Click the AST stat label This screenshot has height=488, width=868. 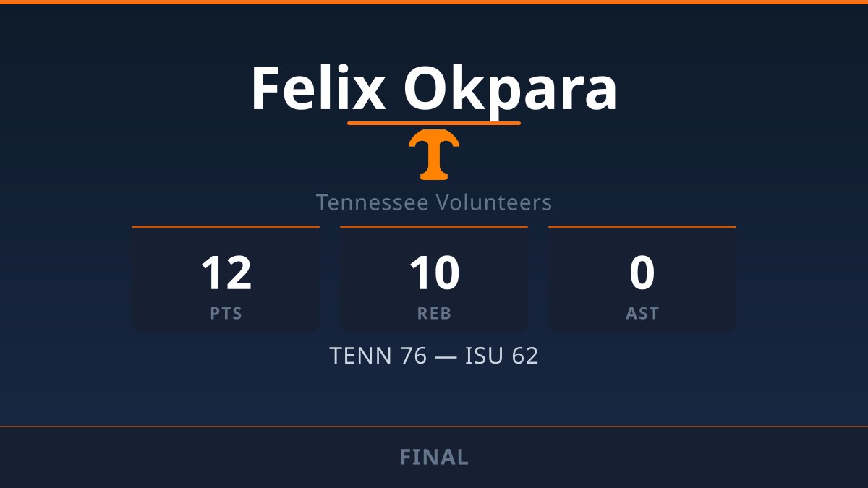pyautogui.click(x=642, y=314)
